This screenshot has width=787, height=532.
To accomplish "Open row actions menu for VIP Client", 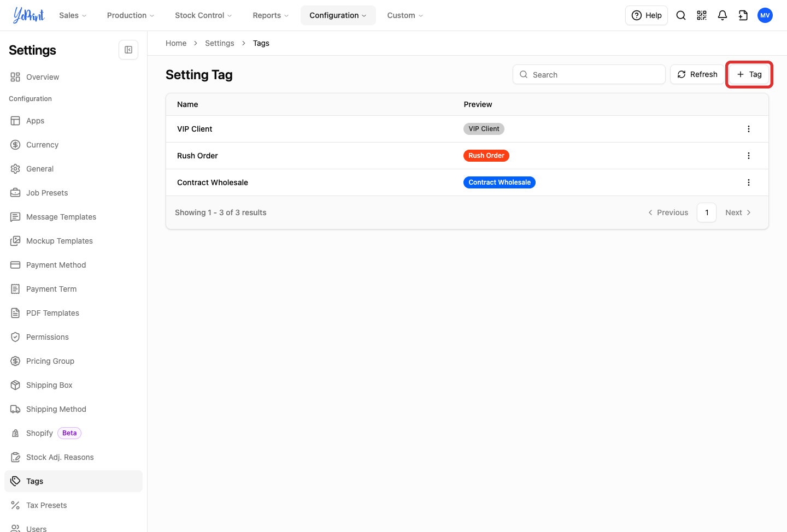I will [749, 129].
